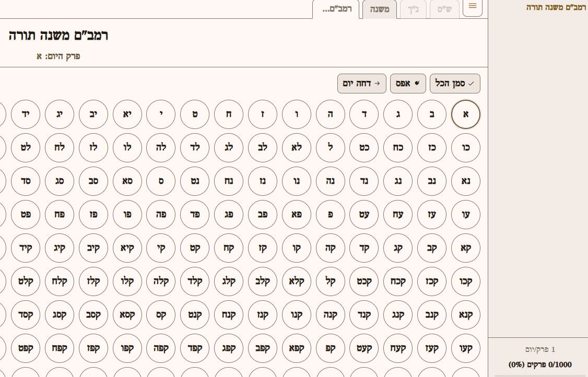Click the אפס reset button
This screenshot has height=377, width=588.
click(x=408, y=83)
